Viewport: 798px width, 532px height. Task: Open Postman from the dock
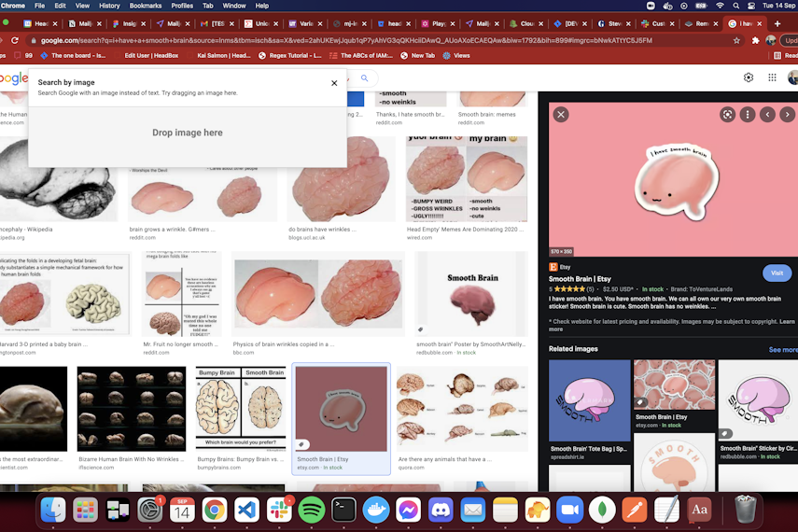coord(635,510)
